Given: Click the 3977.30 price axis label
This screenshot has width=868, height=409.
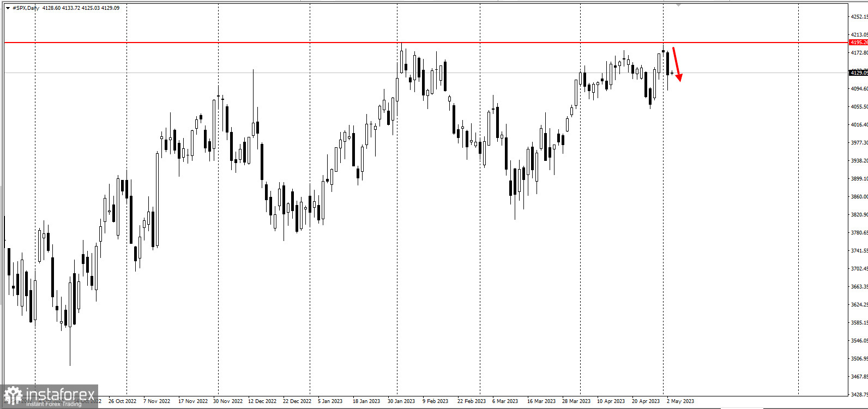Looking at the screenshot, I should pyautogui.click(x=859, y=143).
